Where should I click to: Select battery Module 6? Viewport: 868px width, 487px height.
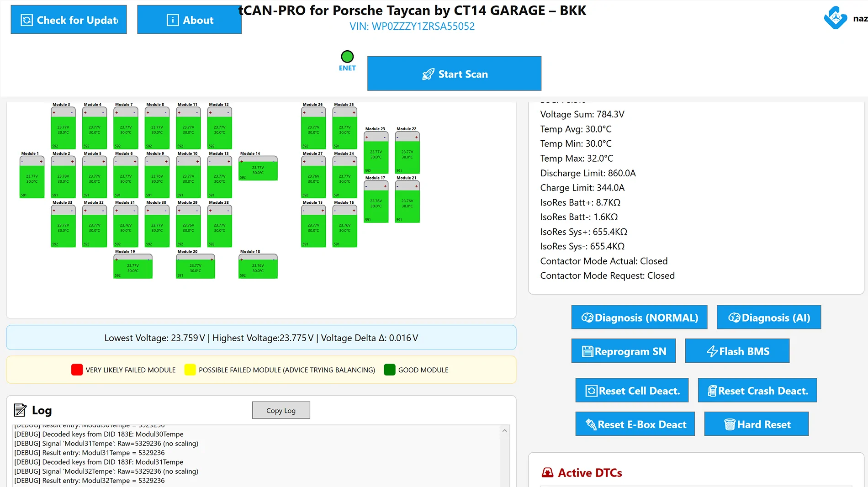126,177
